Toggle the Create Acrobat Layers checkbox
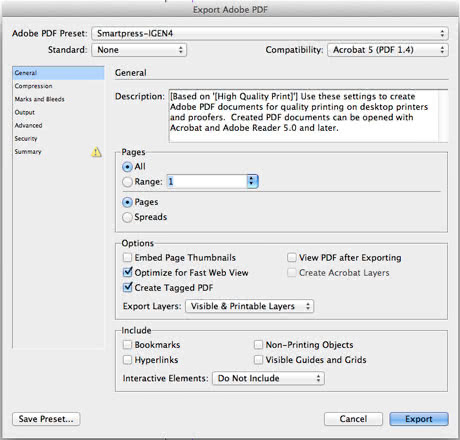460x440 pixels. (292, 272)
